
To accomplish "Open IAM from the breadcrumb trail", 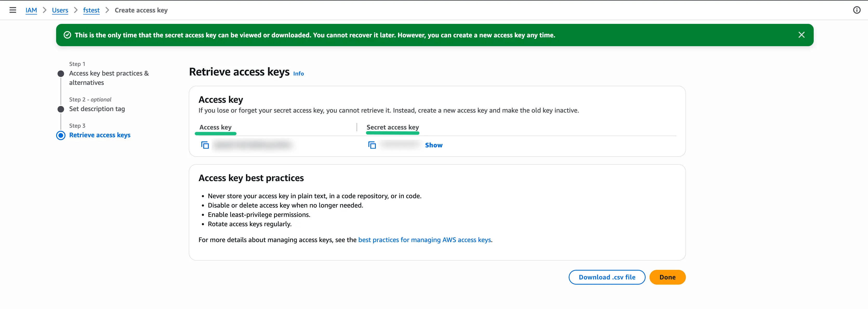I will 31,10.
